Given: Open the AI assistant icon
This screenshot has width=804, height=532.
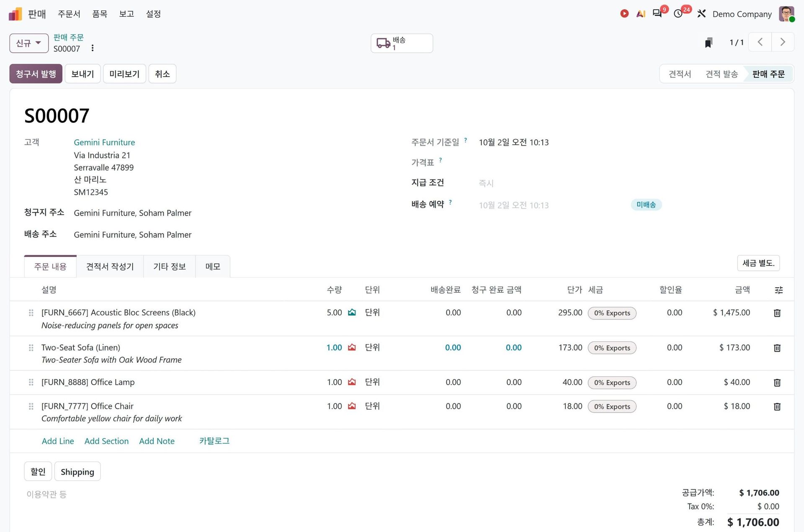Looking at the screenshot, I should [x=641, y=14].
